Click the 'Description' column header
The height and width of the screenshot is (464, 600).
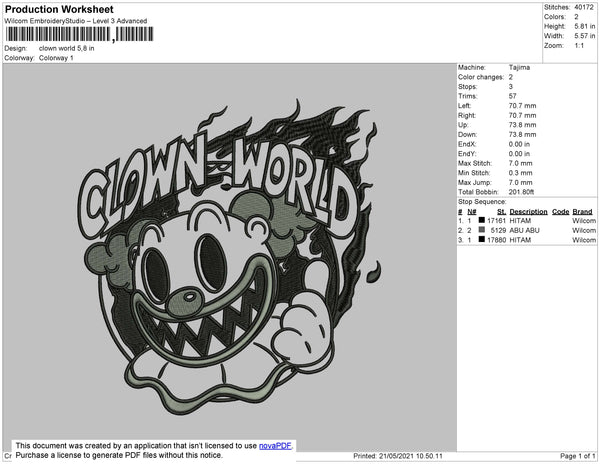click(x=528, y=212)
